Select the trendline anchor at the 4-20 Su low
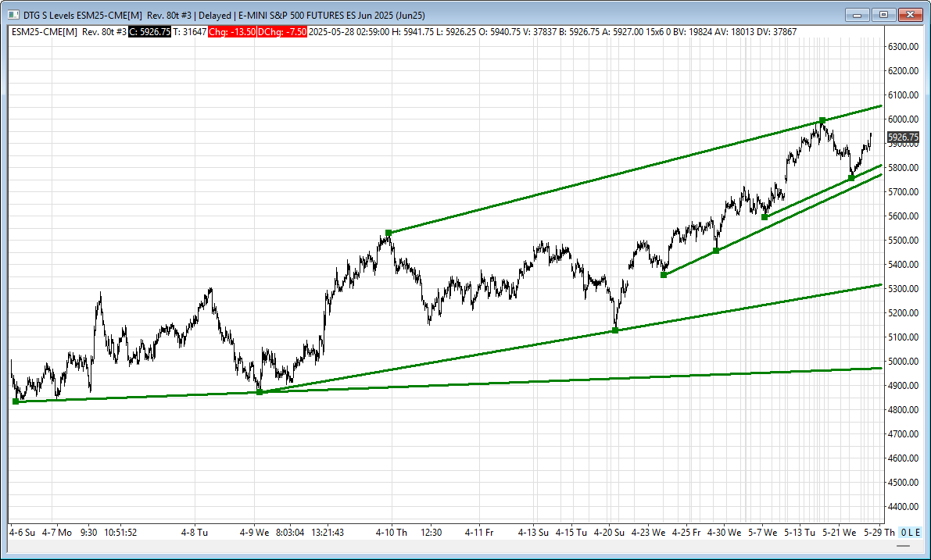Viewport: 931px width, 560px height. [615, 330]
